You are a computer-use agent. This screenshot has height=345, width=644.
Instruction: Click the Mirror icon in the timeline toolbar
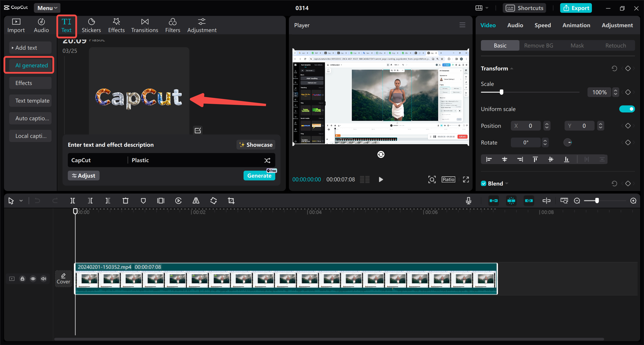click(196, 201)
